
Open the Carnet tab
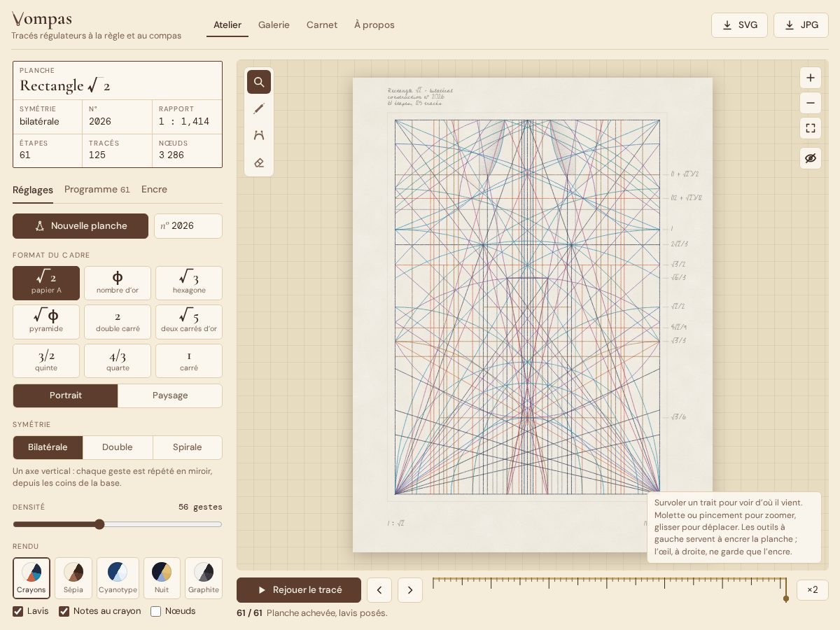[322, 25]
